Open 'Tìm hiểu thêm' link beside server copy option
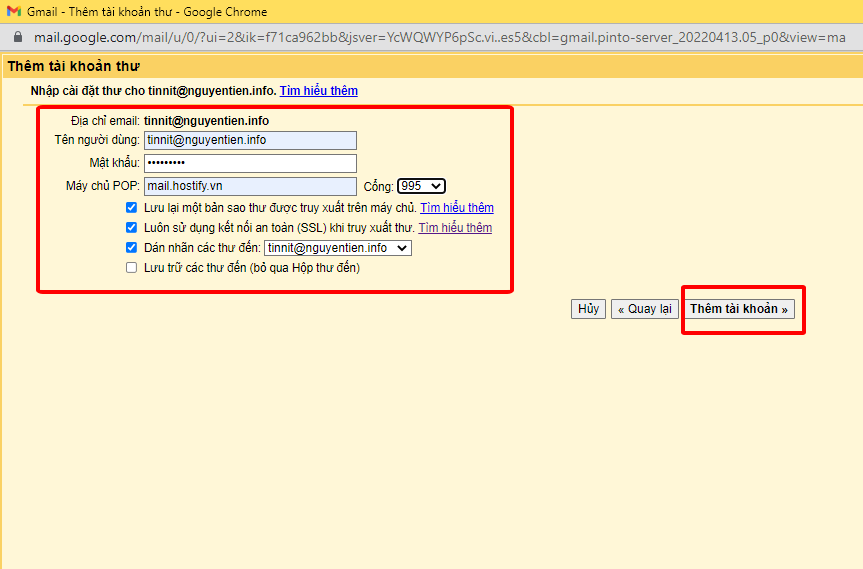Viewport: 863px width, 569px height. 457,207
